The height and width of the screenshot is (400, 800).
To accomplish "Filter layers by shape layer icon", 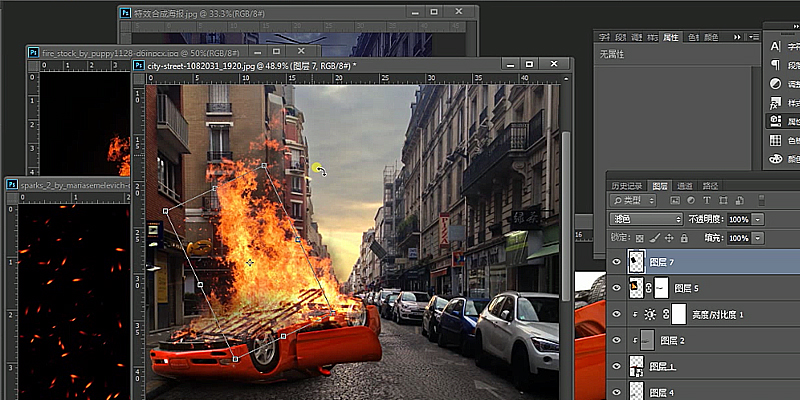I will [723, 201].
